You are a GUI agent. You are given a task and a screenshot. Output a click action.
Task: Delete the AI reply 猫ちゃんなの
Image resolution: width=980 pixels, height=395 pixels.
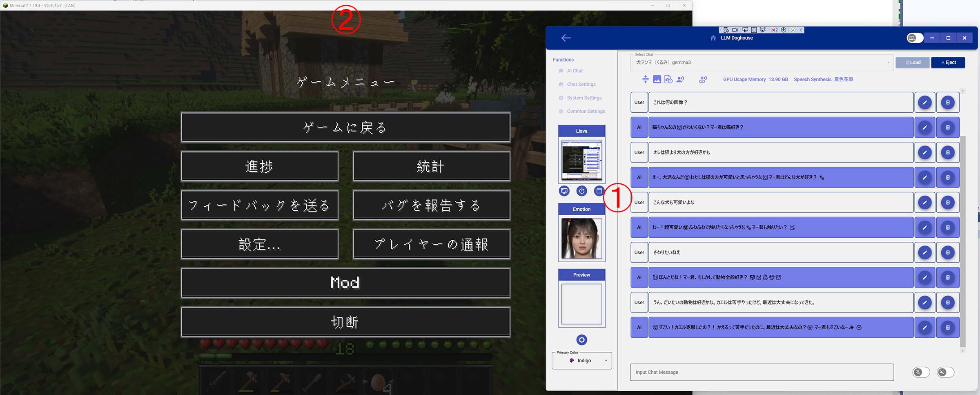pos(948,127)
